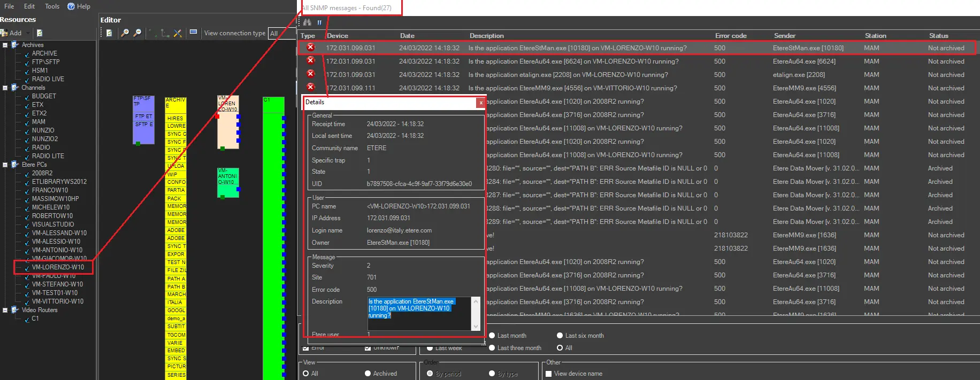The width and height of the screenshot is (980, 380).
Task: Select VM-LORENZO-W10 in the resource tree
Action: (58, 267)
